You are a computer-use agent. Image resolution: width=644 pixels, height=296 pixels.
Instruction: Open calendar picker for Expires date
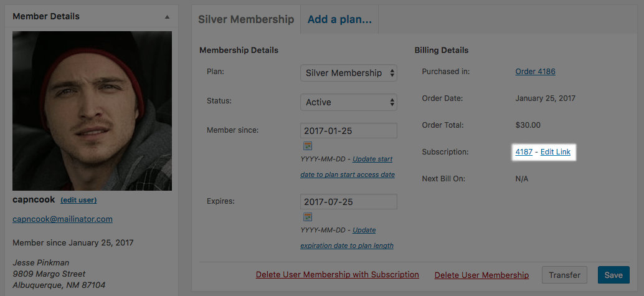[308, 217]
